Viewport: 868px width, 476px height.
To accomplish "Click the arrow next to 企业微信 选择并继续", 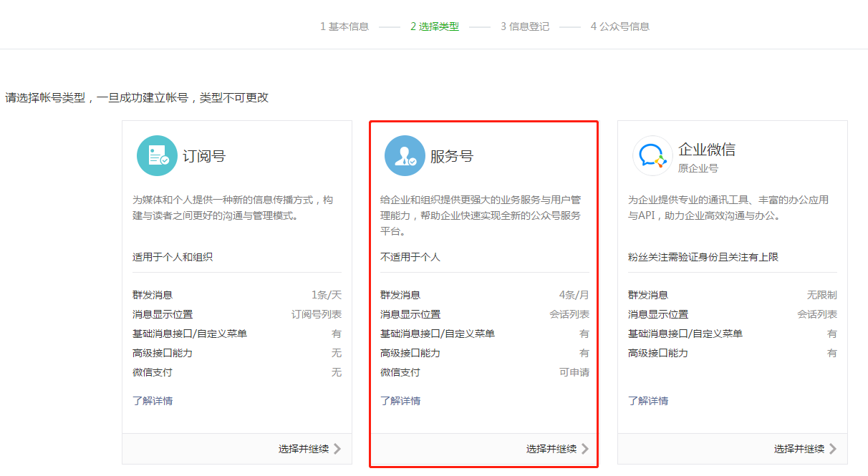I will click(833, 449).
